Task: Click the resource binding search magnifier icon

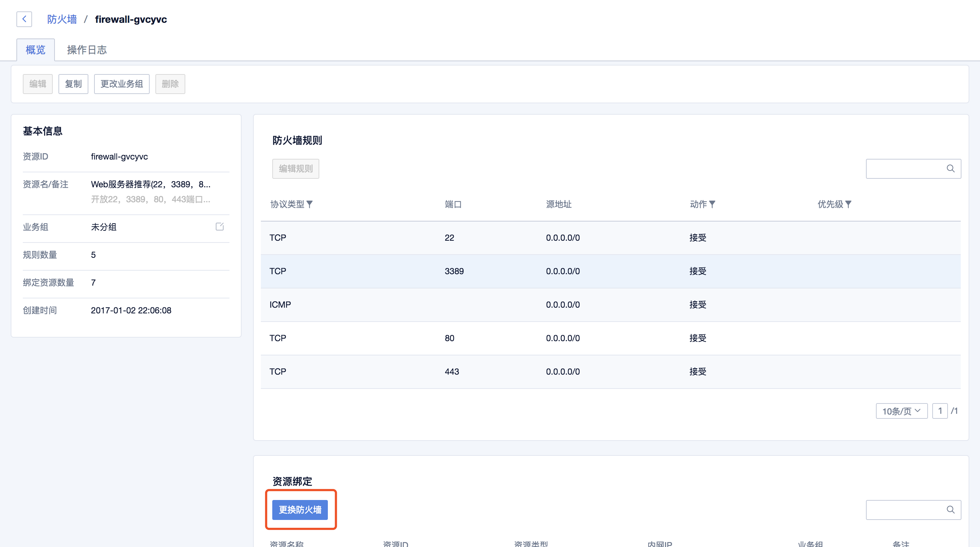Action: [950, 509]
